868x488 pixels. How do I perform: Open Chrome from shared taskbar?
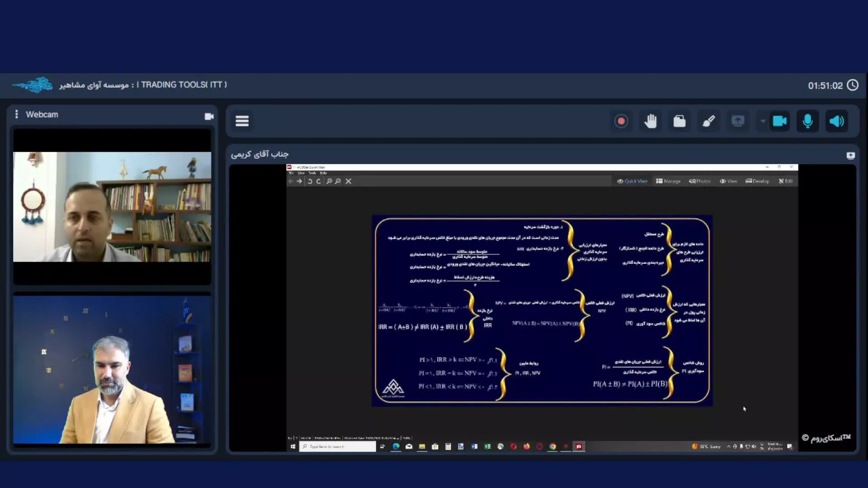tap(552, 446)
